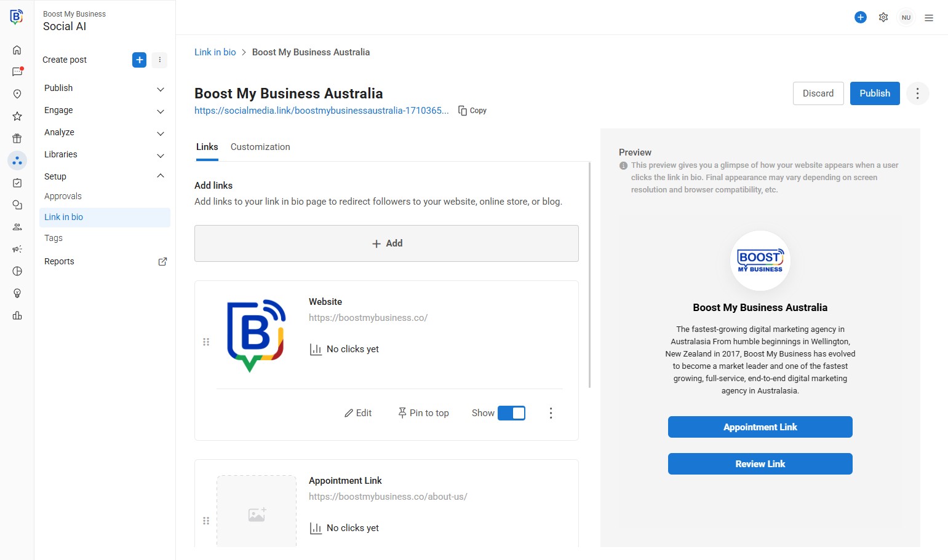The height and width of the screenshot is (560, 948).
Task: Open the external Reports link icon
Action: point(162,261)
